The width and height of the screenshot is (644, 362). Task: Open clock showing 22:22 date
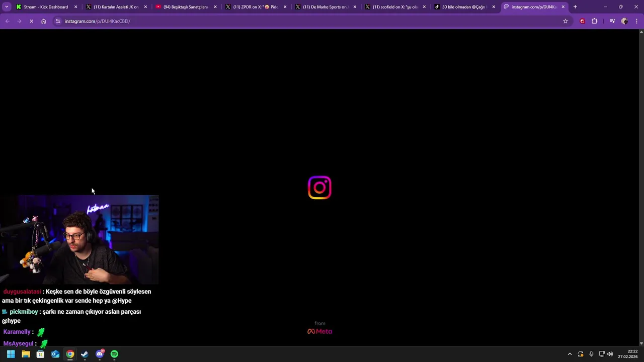[628, 354]
